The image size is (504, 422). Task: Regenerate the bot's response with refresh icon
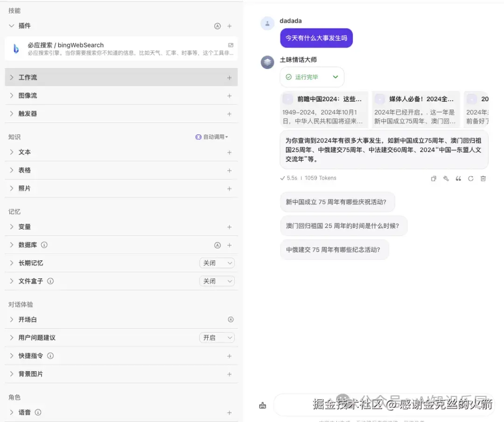pos(470,178)
